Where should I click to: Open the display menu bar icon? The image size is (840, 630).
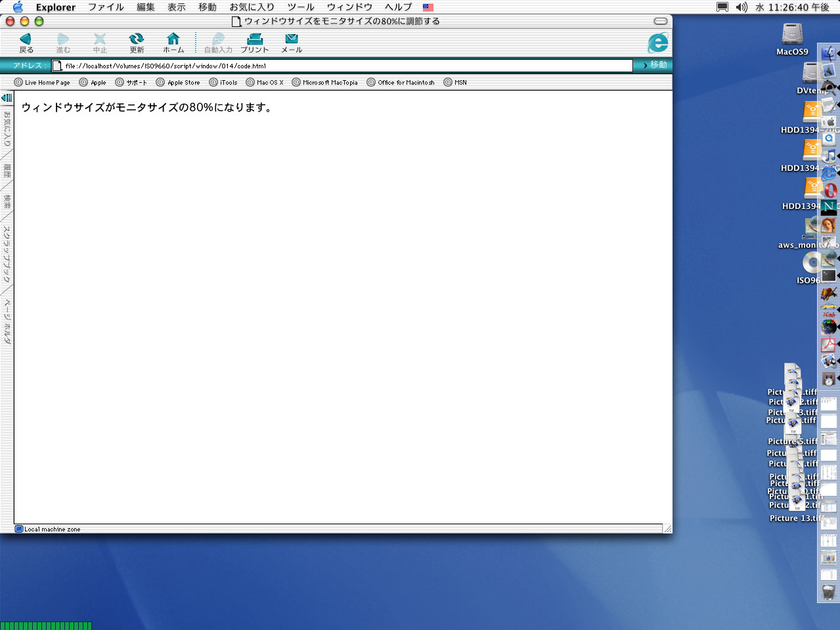722,7
